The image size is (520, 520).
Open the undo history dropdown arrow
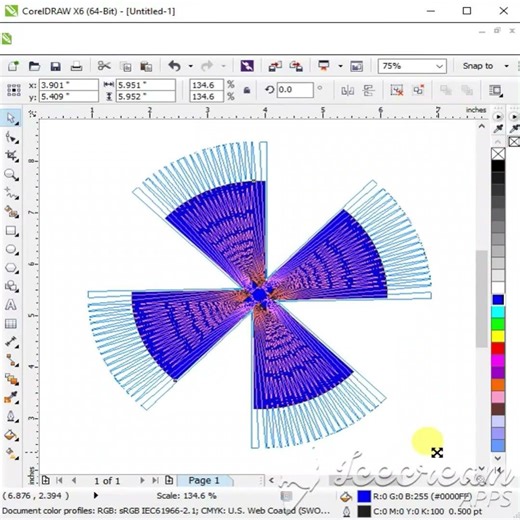[191, 66]
